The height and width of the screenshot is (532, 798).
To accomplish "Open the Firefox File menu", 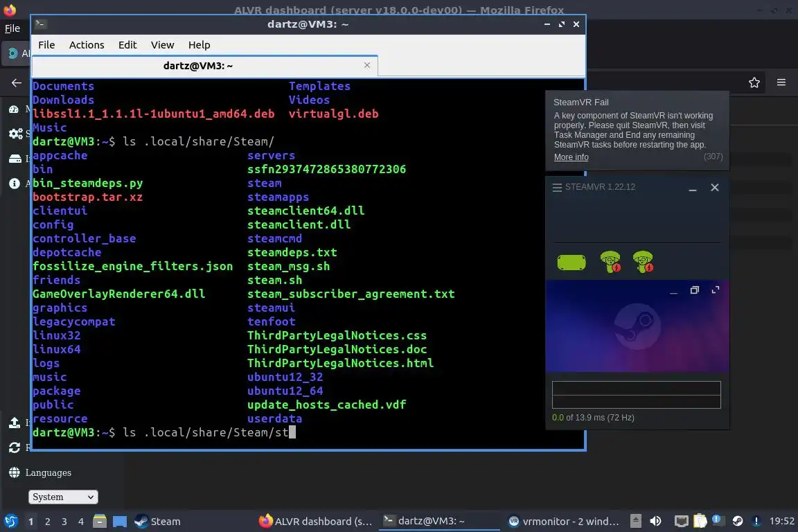I will [12, 28].
